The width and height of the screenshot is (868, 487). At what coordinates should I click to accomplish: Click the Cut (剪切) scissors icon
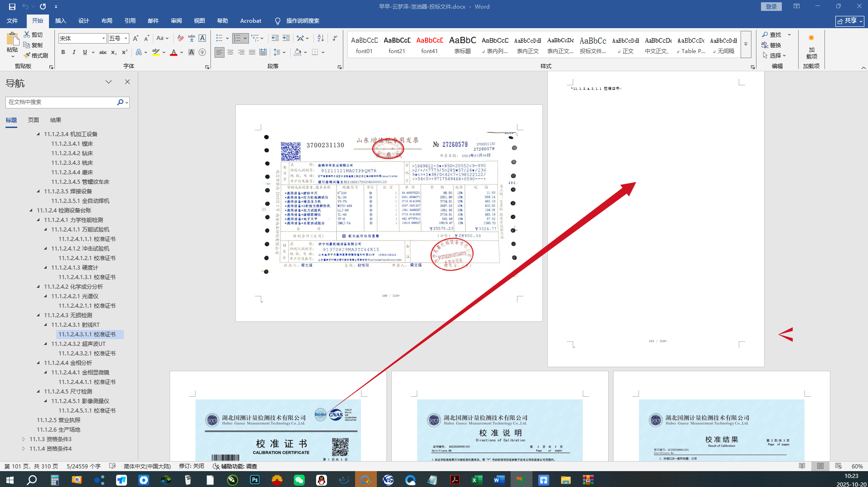33,34
